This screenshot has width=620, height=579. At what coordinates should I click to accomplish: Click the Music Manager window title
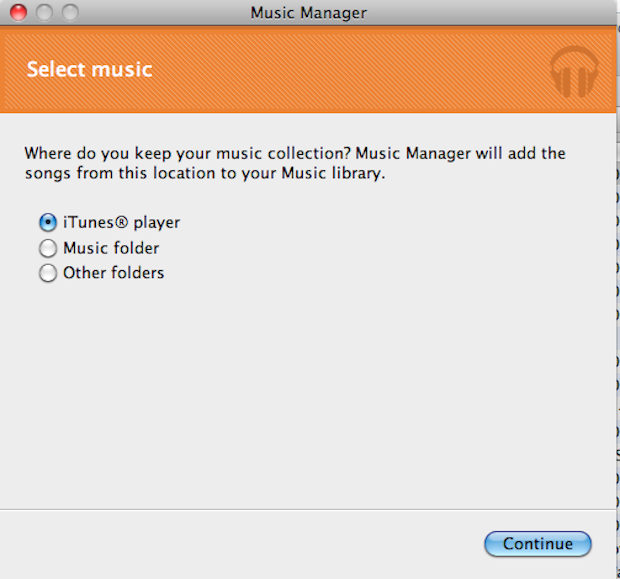pyautogui.click(x=308, y=14)
